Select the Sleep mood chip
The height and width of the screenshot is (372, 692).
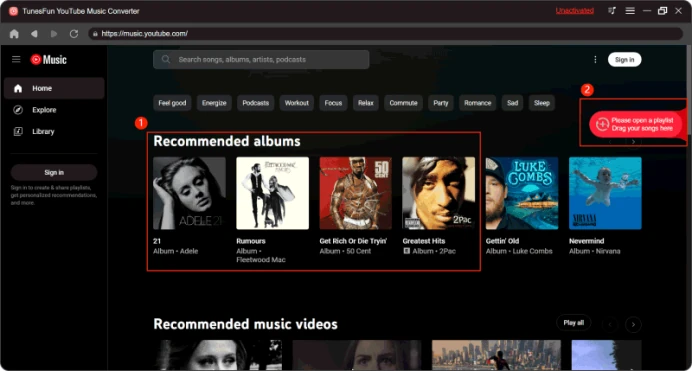point(542,103)
